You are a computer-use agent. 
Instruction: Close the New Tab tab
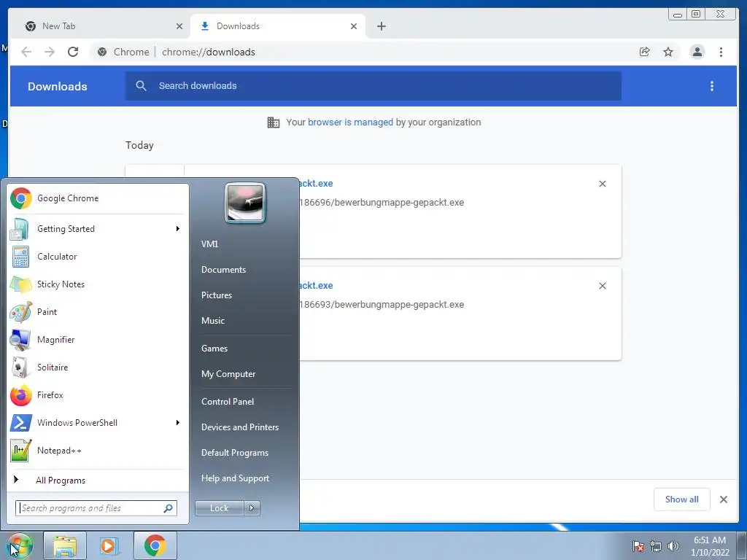coord(179,26)
